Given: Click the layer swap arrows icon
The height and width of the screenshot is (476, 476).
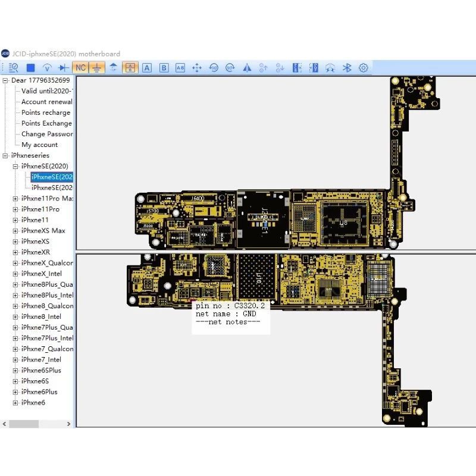Looking at the screenshot, I should [x=113, y=67].
